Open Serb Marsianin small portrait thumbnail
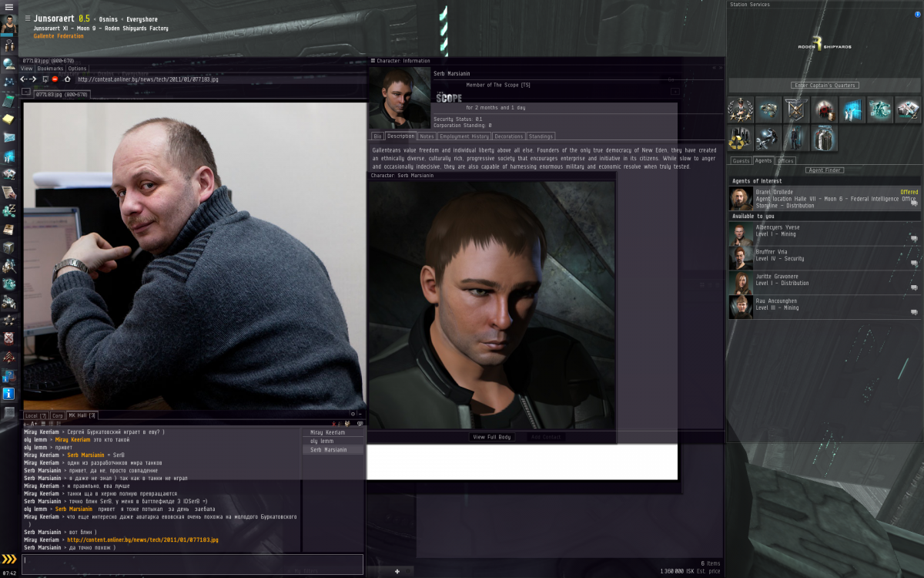This screenshot has width=924, height=578. [x=400, y=98]
